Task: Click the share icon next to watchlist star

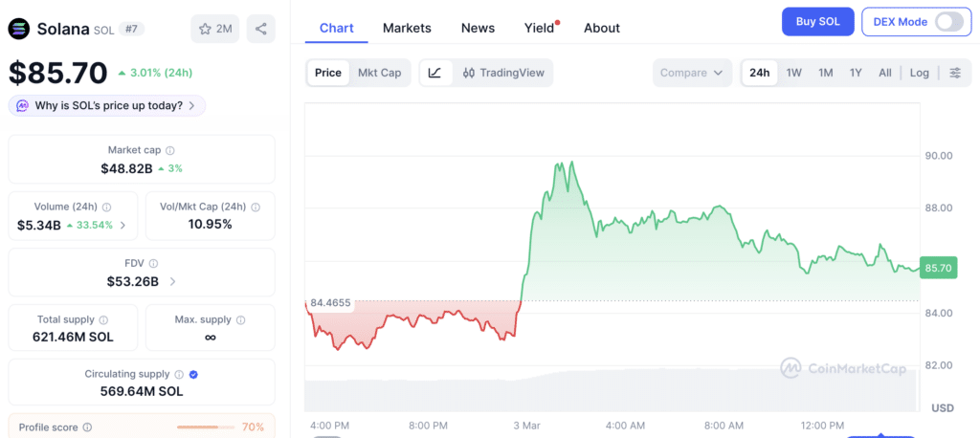Action: tap(260, 29)
